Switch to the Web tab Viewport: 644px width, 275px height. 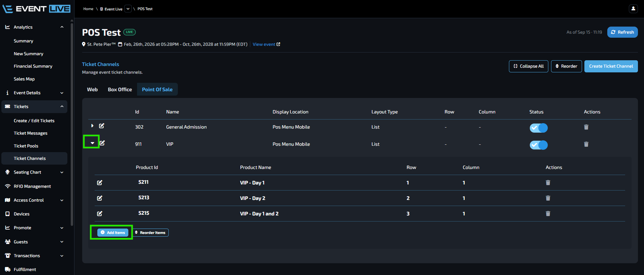(x=92, y=90)
